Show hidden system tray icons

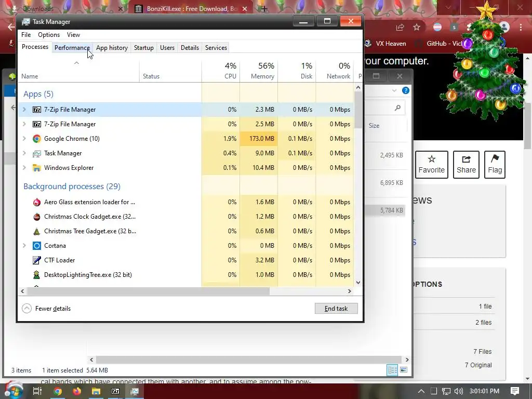(x=421, y=391)
